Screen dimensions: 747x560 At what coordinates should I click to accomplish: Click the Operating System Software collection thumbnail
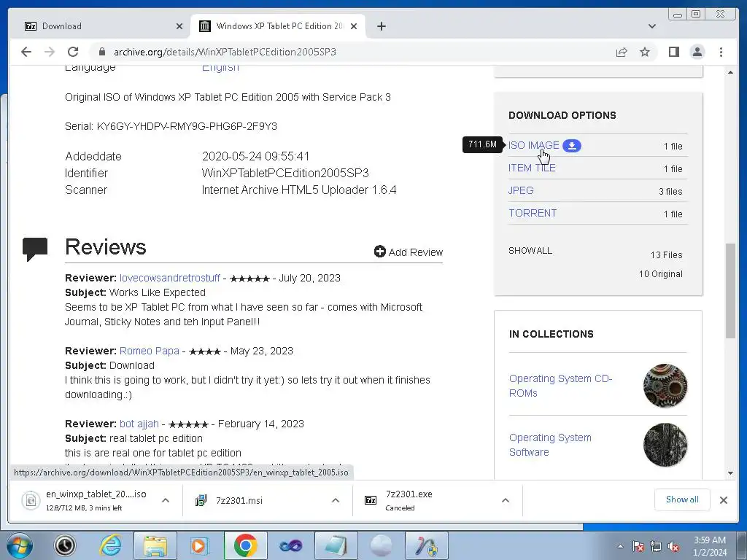coord(665,445)
